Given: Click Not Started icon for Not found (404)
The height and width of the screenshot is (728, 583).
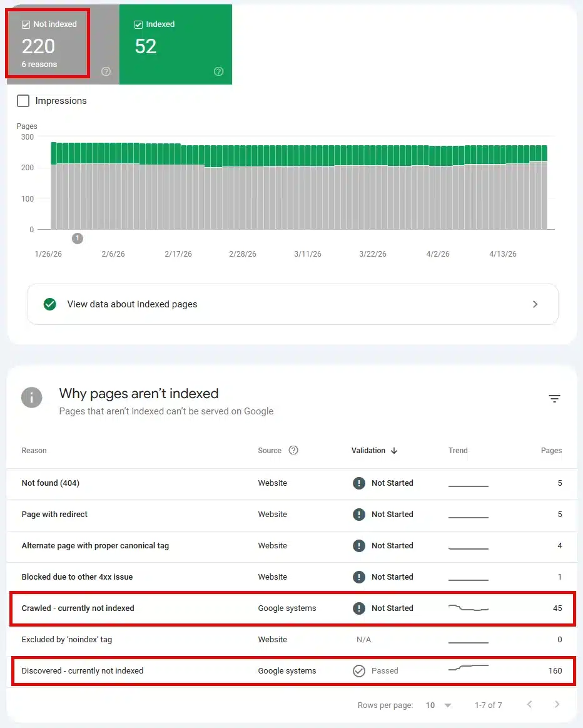Looking at the screenshot, I should coord(359,483).
